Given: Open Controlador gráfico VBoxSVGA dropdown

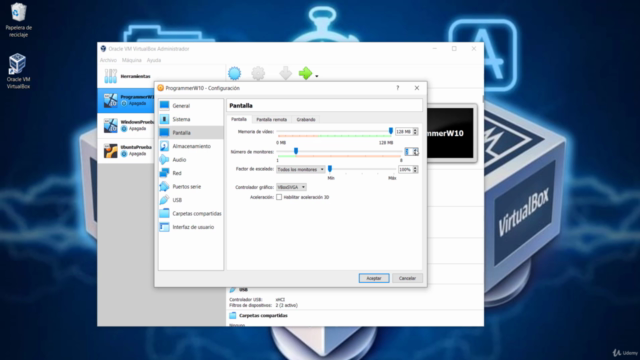Looking at the screenshot, I should click(x=291, y=187).
